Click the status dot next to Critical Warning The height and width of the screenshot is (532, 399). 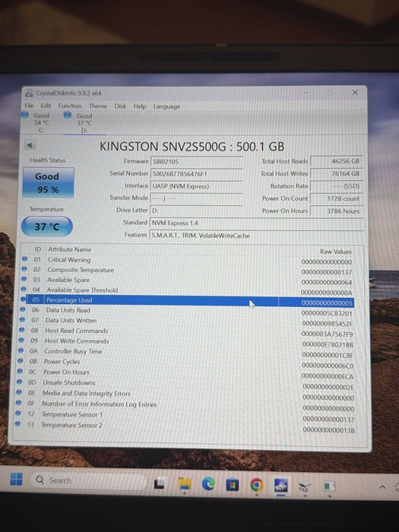point(25,259)
